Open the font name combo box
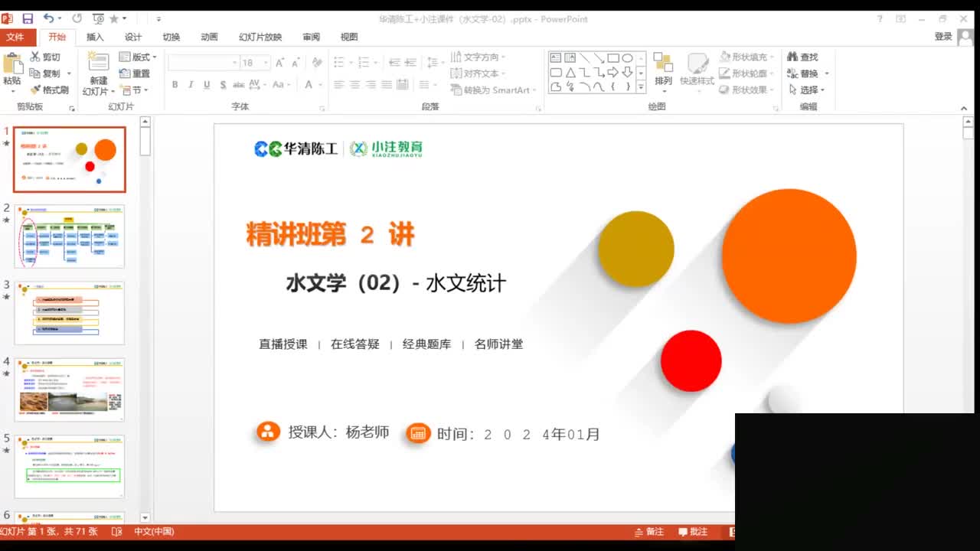The image size is (980, 551). pyautogui.click(x=204, y=63)
